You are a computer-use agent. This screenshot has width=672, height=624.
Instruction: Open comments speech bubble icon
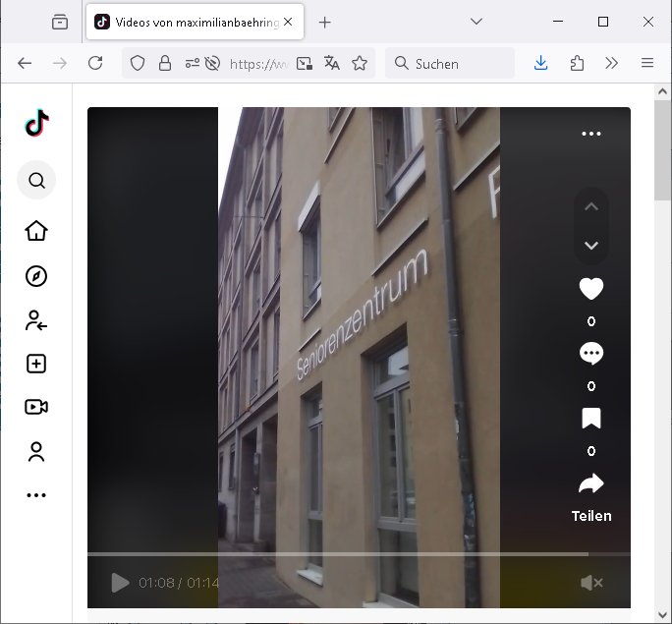coord(591,354)
